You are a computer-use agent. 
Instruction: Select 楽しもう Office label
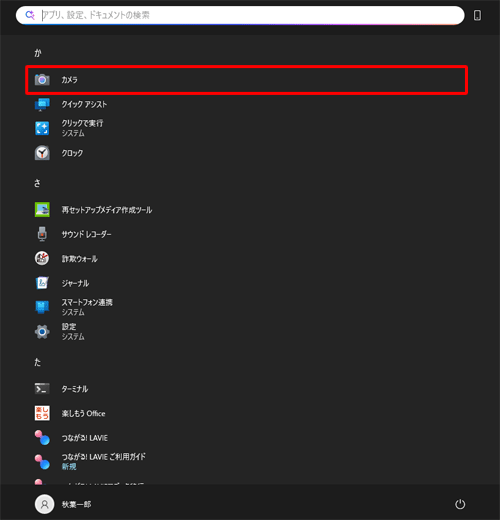coord(83,413)
